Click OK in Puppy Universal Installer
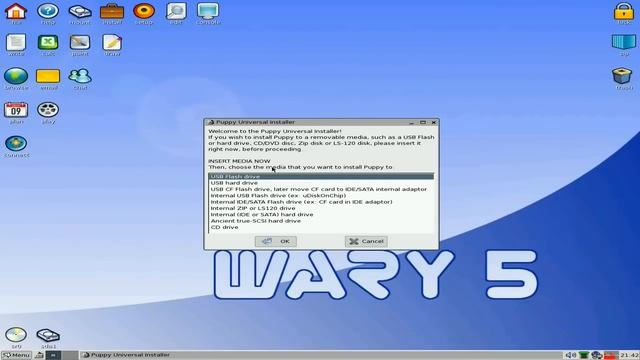The height and width of the screenshot is (360, 640). tap(276, 241)
